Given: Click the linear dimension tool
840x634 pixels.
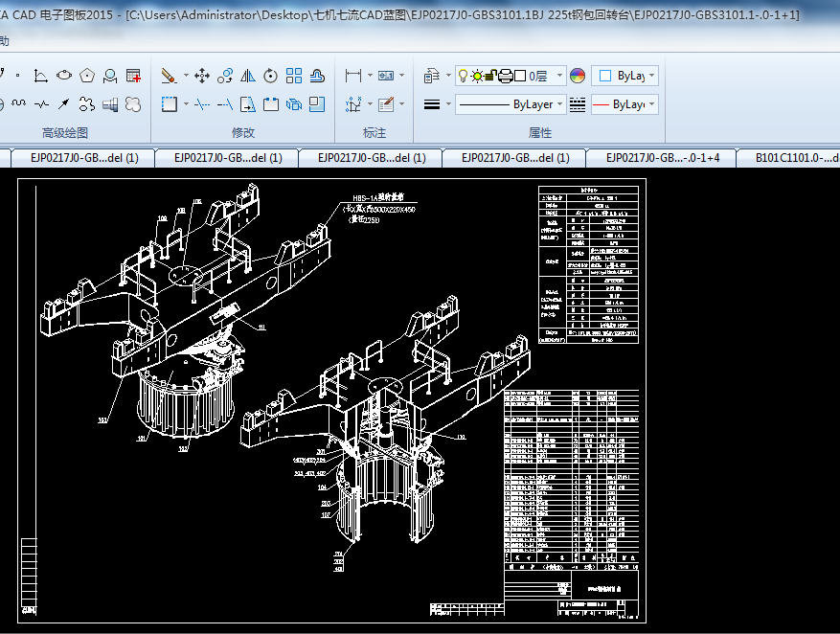Looking at the screenshot, I should [x=353, y=76].
